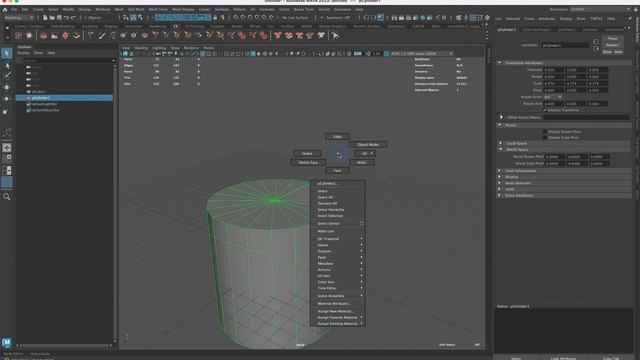Enable Display Scale Pivot checkbox
The image size is (640, 360).
pos(545,138)
